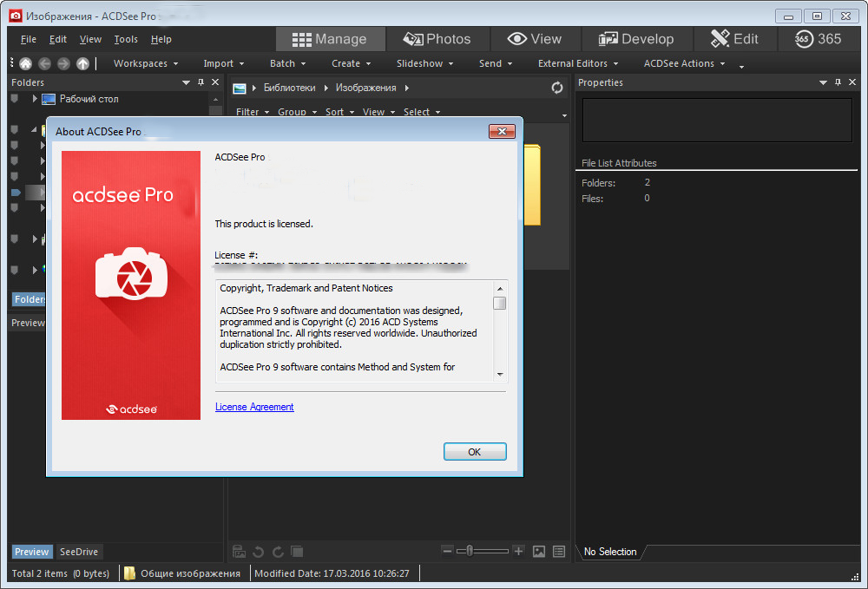Open the License Agreement link

tap(254, 407)
